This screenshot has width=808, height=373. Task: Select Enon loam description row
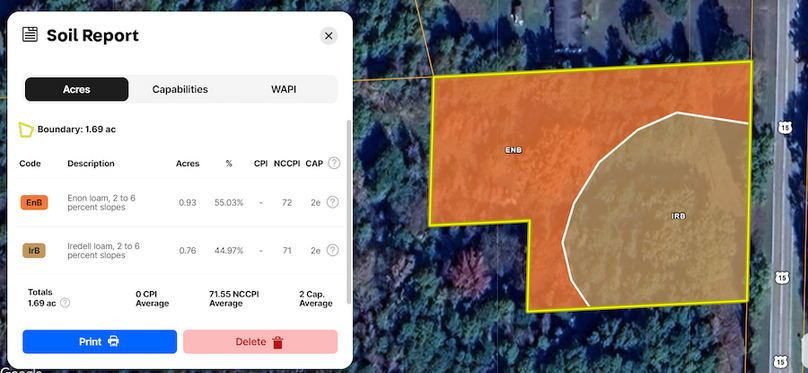179,202
